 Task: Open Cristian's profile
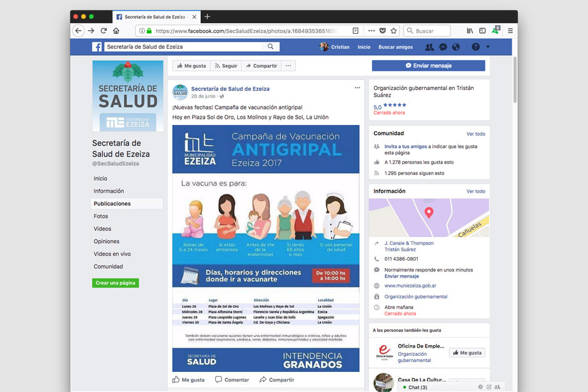tap(335, 47)
